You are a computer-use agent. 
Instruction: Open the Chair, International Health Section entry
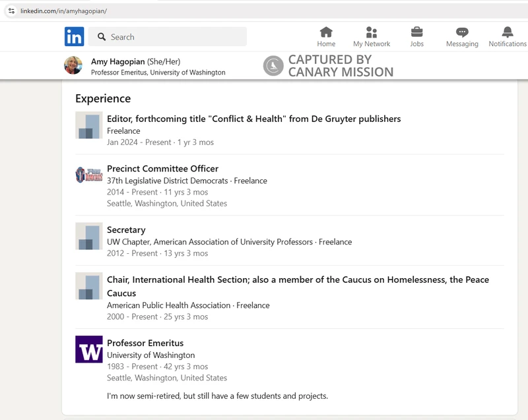(298, 286)
